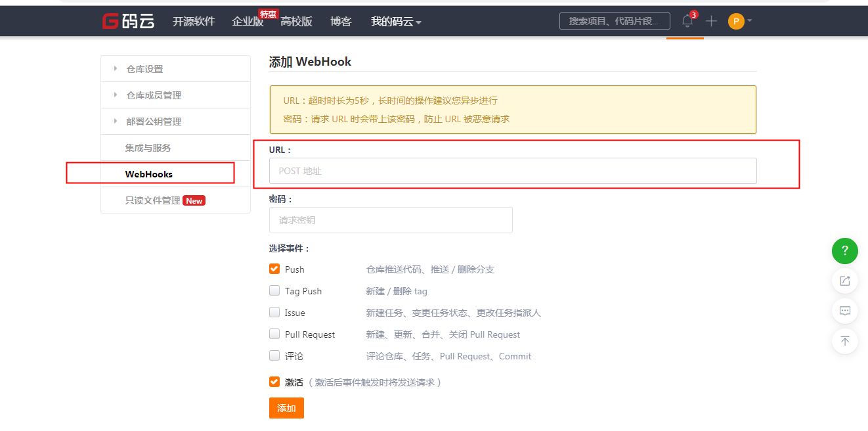
Task: Click the text 新建、更新、合并、关闭 Pull Request
Action: point(443,334)
